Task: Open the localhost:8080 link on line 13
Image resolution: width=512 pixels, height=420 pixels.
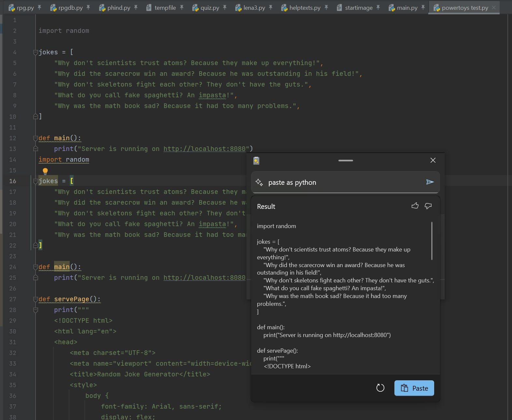Action: pyautogui.click(x=204, y=149)
